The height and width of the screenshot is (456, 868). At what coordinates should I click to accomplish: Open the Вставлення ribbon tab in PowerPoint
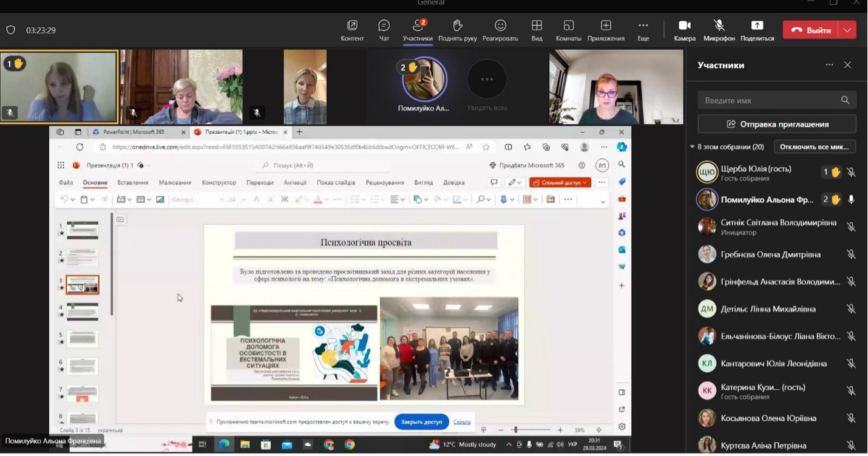[132, 182]
